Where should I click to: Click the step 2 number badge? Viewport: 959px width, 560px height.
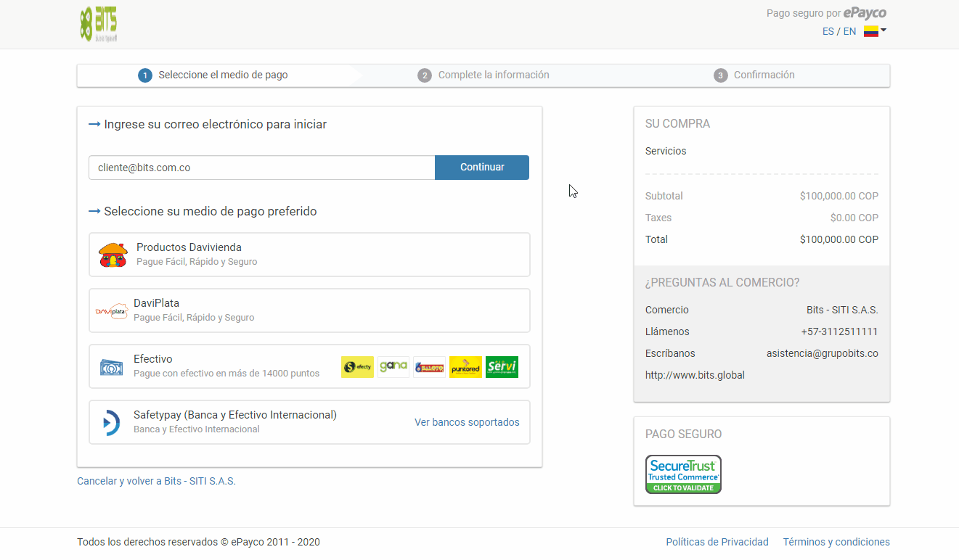click(425, 75)
